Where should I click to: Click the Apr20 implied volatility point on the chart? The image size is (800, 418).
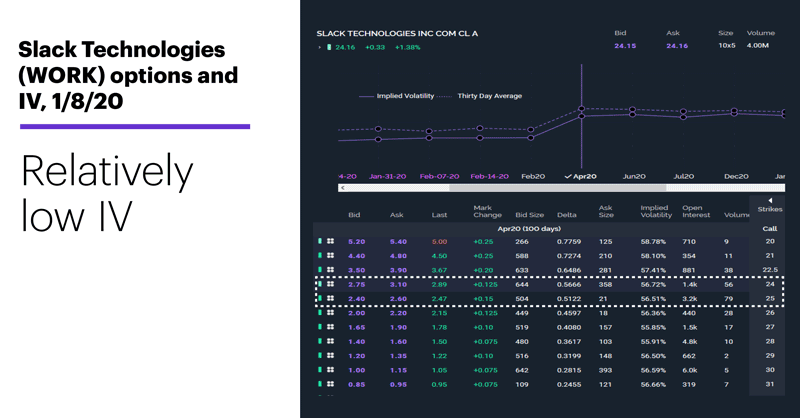581,116
